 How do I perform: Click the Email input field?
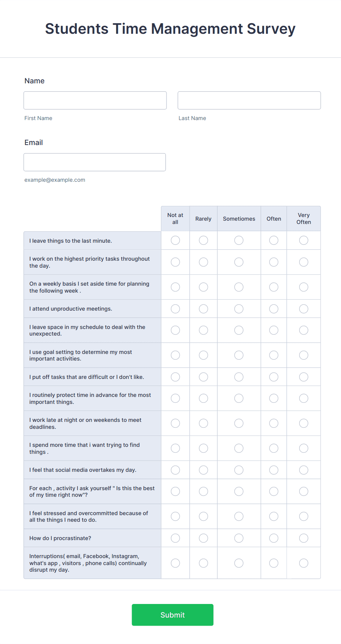coord(94,162)
